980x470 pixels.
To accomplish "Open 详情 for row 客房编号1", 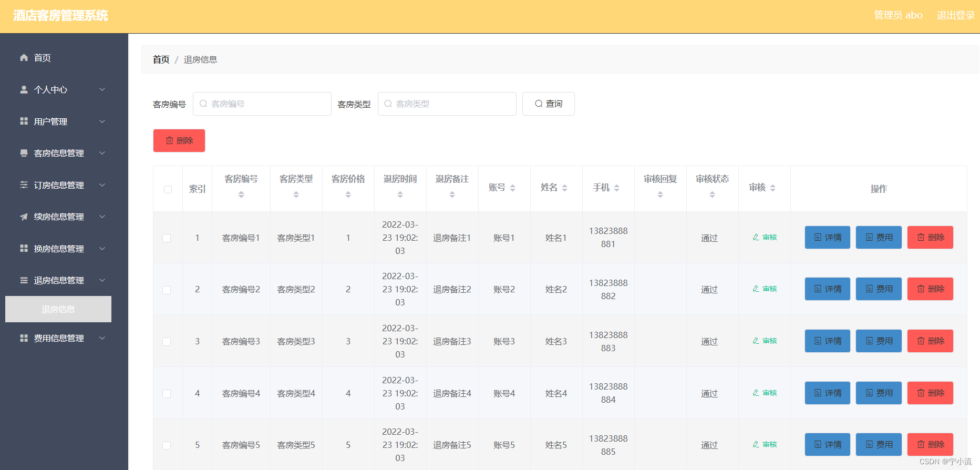I will click(827, 237).
